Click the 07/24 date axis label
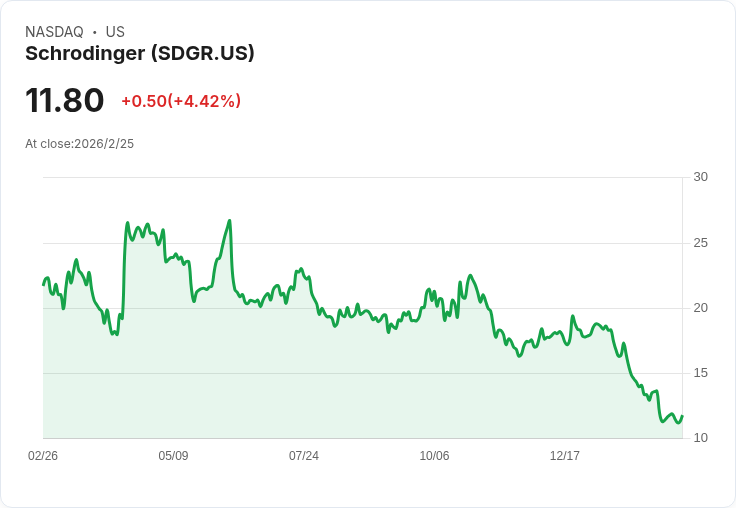 304,455
